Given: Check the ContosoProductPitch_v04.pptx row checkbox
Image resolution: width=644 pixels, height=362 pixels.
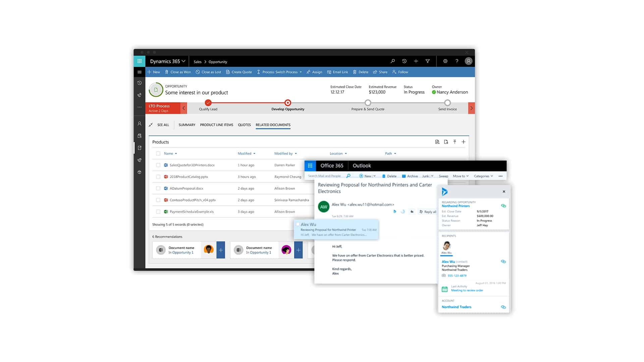Looking at the screenshot, I should click(158, 200).
